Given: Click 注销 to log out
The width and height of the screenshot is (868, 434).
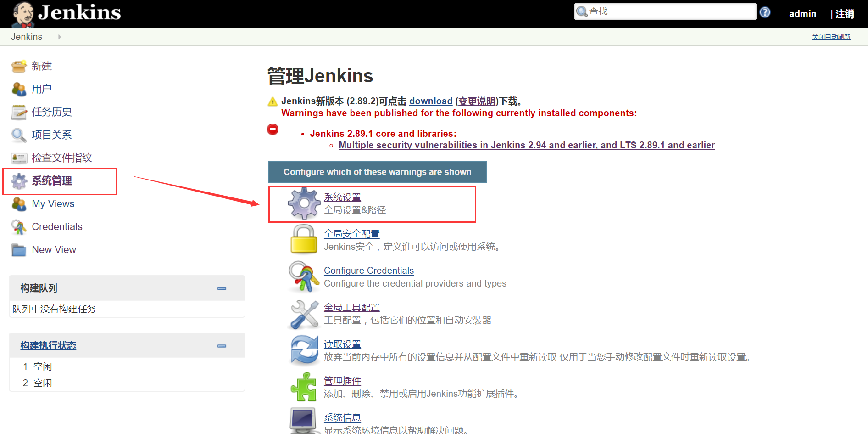Looking at the screenshot, I should tap(845, 14).
